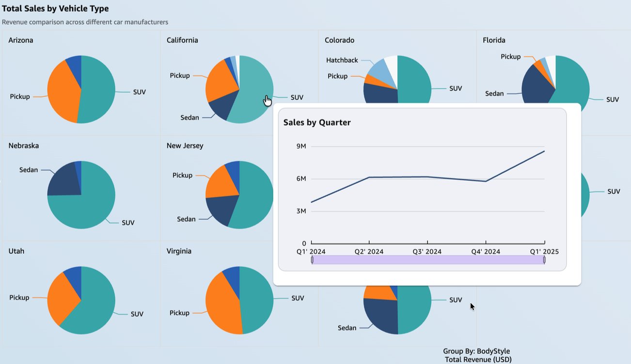The width and height of the screenshot is (631, 364).
Task: Click the "Group By: BodyStyle" label
Action: point(476,351)
